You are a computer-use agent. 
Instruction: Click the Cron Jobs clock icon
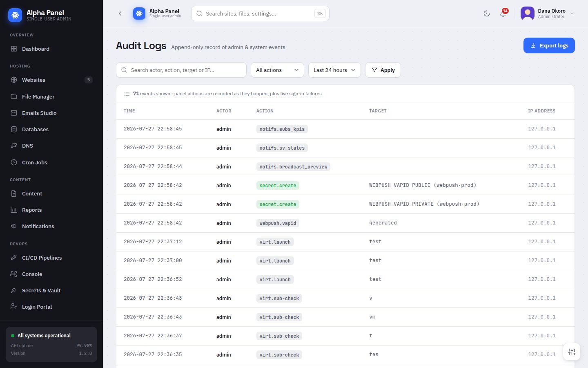(14, 162)
